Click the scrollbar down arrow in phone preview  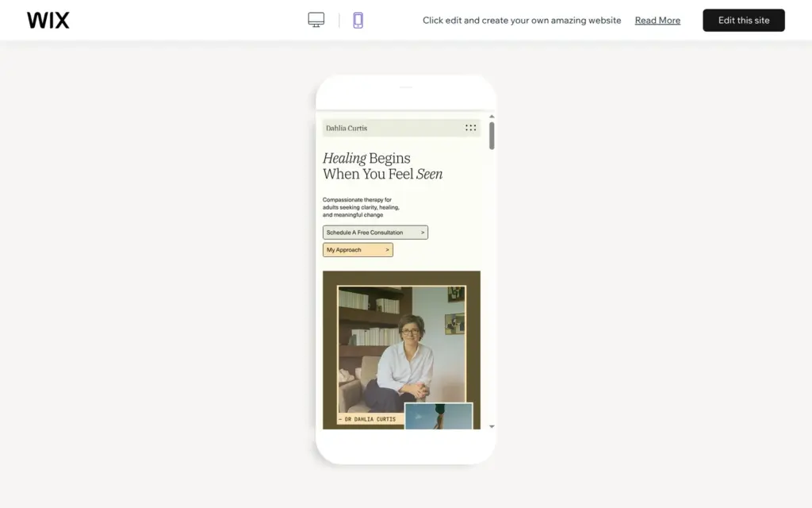[x=492, y=426]
